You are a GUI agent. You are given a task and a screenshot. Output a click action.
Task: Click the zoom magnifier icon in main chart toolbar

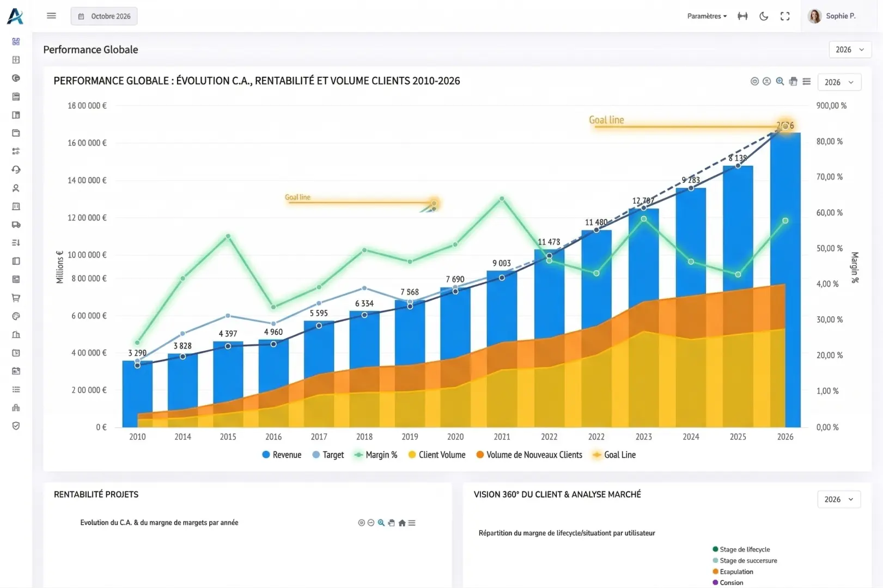[780, 81]
